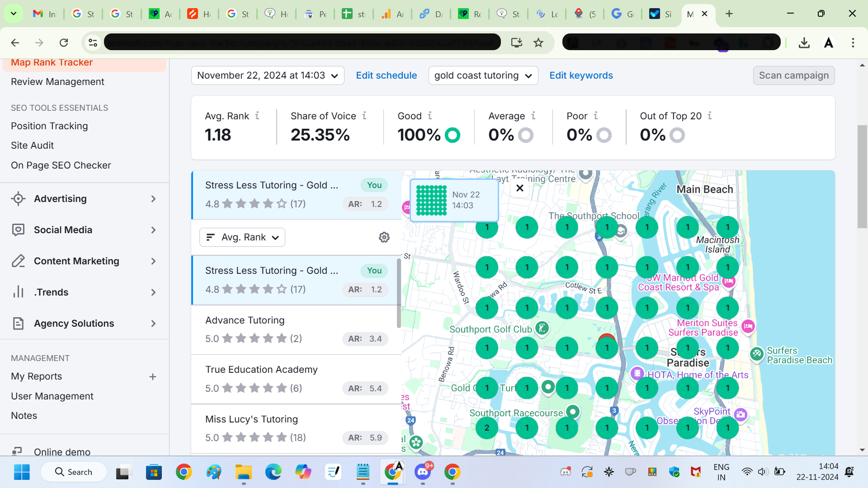The image size is (868, 488).
Task: Click the rank 2 map pin marker
Action: pos(486,428)
